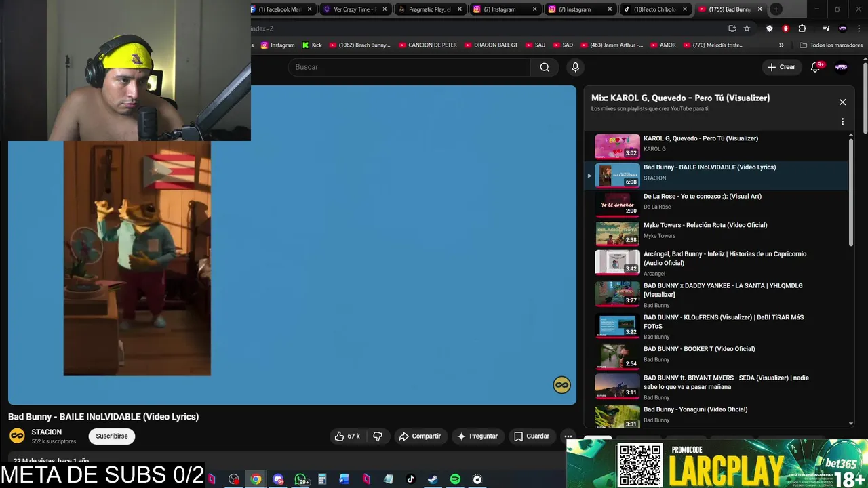The height and width of the screenshot is (488, 868).
Task: Play De La Rose Yo te conozco thumbnail
Action: click(617, 204)
